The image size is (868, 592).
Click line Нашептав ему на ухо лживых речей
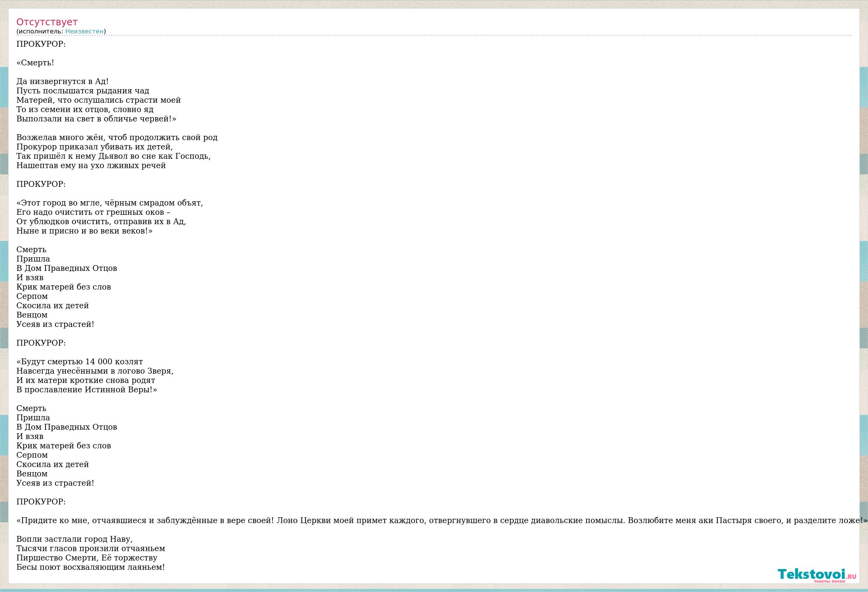coord(91,165)
